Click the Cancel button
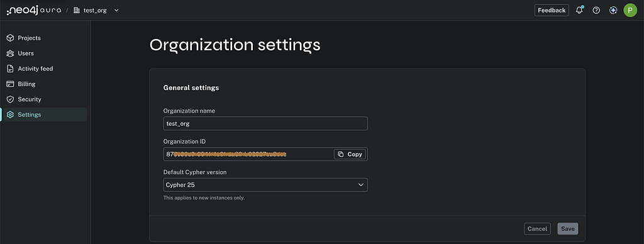Screen dimensions: 644x244 [537, 229]
